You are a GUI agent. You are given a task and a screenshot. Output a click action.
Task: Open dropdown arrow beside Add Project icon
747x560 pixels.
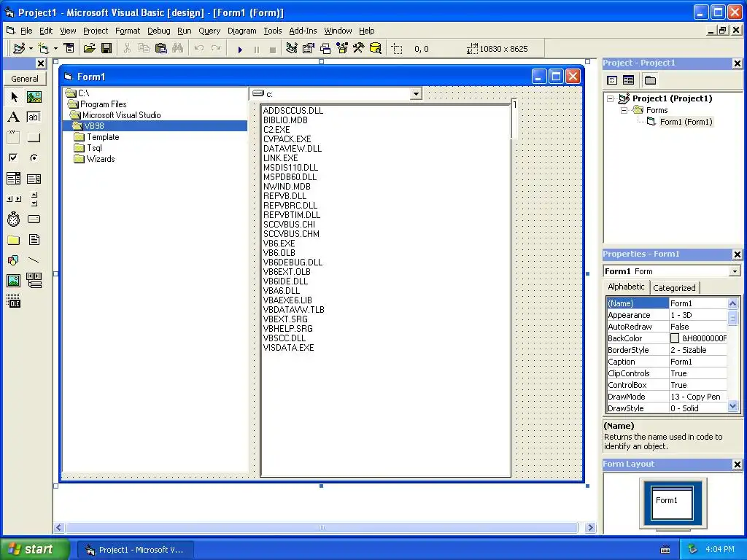click(31, 49)
